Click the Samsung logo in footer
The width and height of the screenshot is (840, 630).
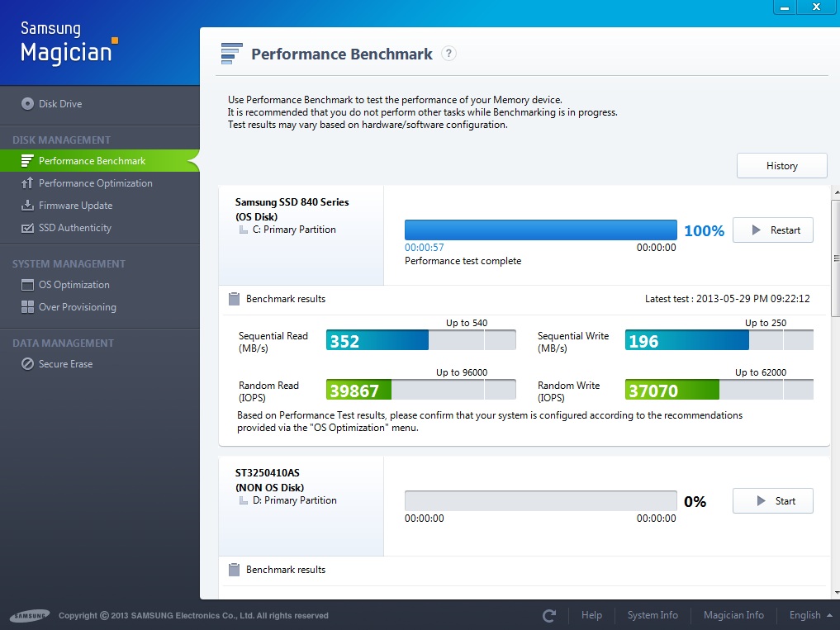point(30,615)
